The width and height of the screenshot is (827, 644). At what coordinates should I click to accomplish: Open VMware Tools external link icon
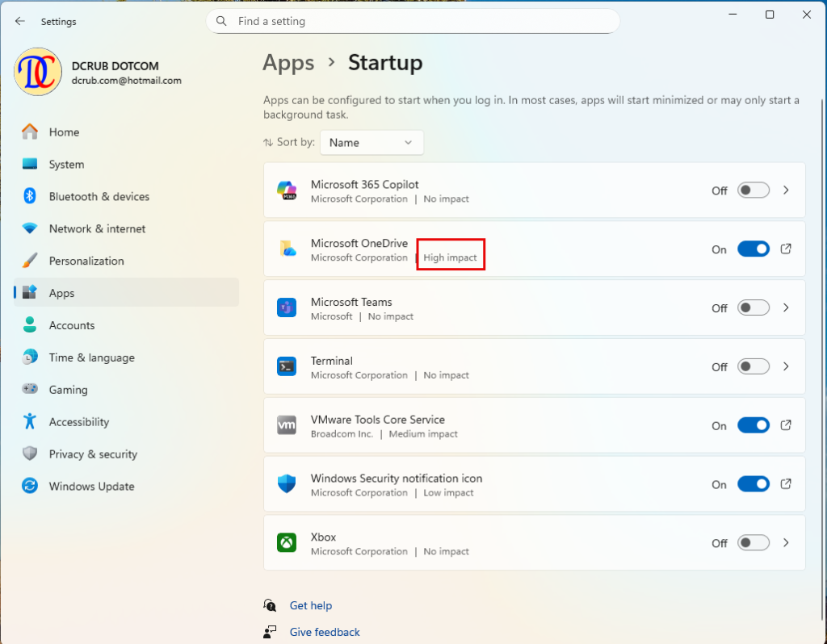tap(786, 424)
